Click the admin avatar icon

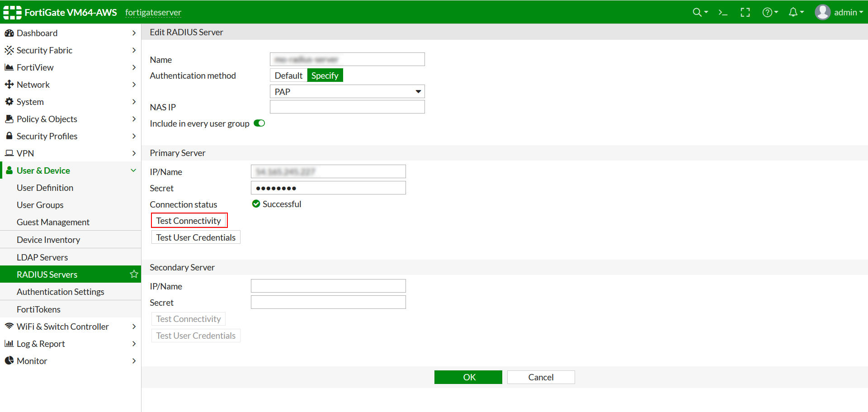823,12
